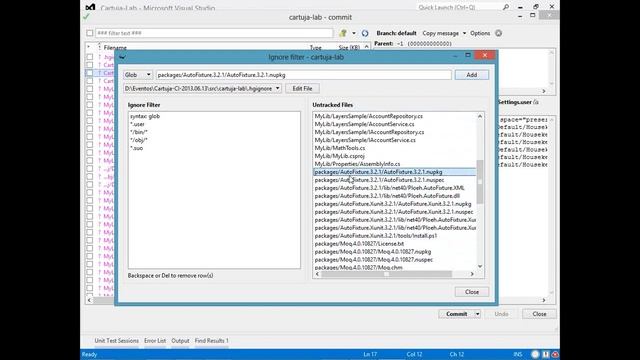640x360 pixels.
Task: Tick the checkbox for the .hgi file row
Action: point(90,57)
